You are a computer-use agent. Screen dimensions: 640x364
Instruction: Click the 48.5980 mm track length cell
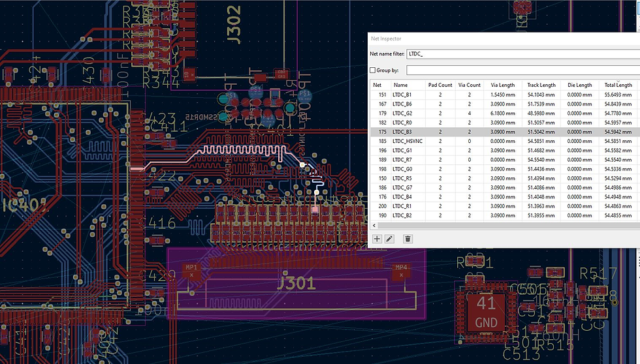click(x=541, y=114)
